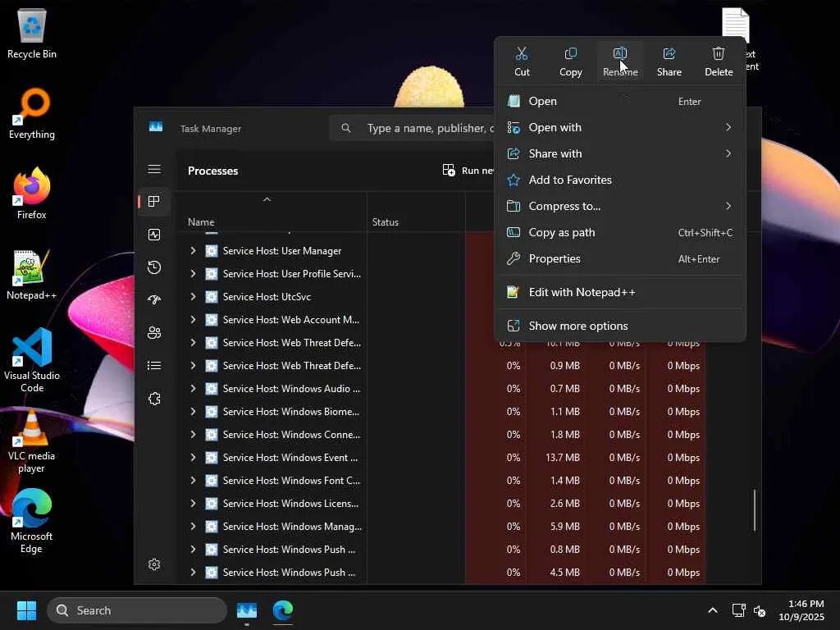Open the Users page icon in sidebar
This screenshot has width=840, height=630.
pyautogui.click(x=154, y=333)
